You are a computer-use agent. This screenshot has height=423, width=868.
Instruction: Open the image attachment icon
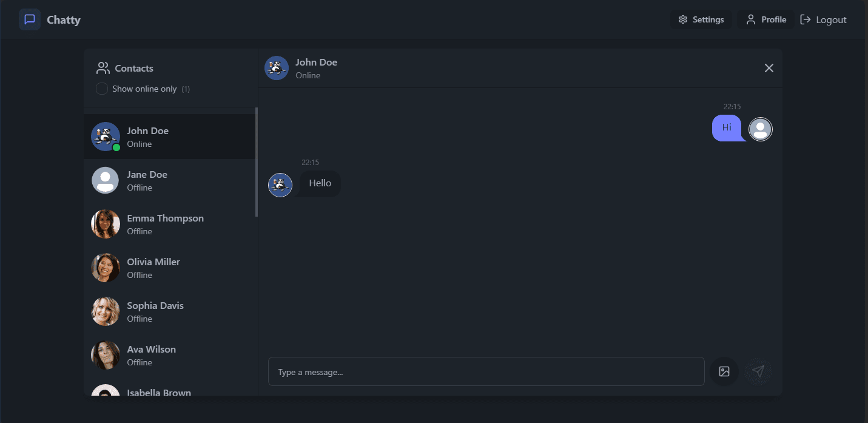pos(724,371)
